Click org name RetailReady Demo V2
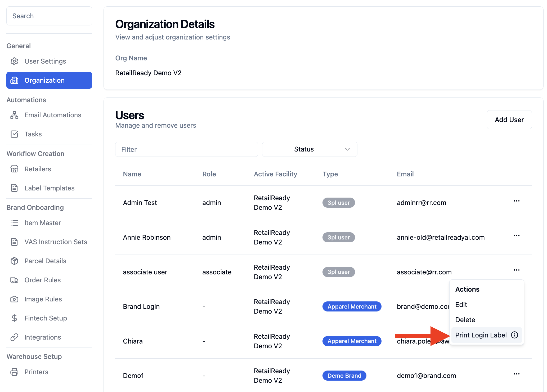The width and height of the screenshot is (547, 392). coord(148,73)
